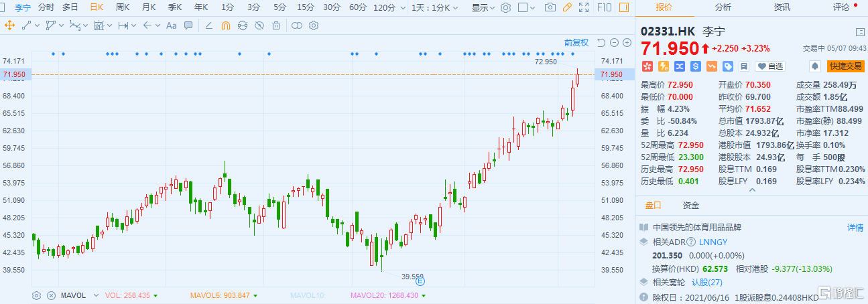Zoom in chart with plus icon
Image resolution: width=868 pixels, height=304 pixels.
coord(627,42)
